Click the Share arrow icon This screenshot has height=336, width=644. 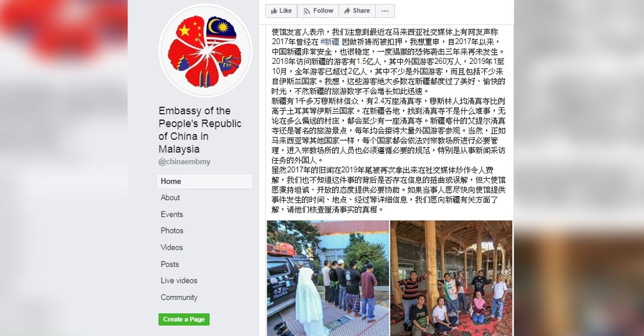(x=347, y=11)
